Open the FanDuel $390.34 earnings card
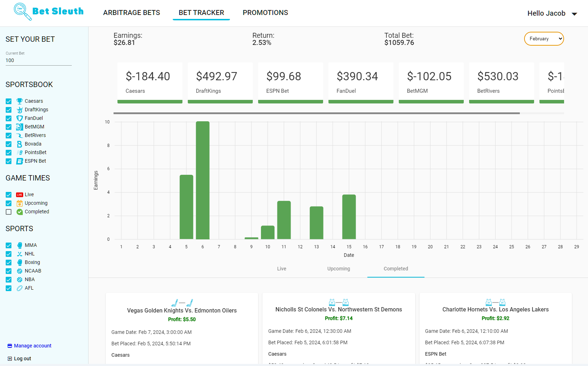 pyautogui.click(x=361, y=83)
